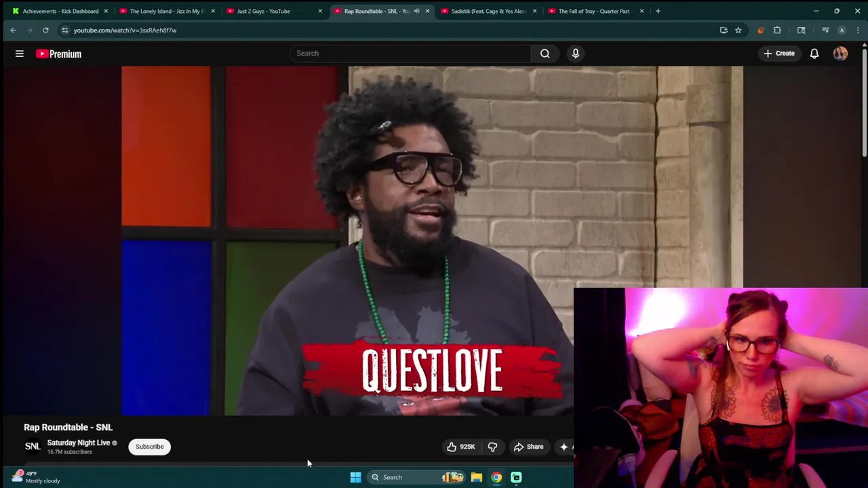Screen dimensions: 868x488
Task: Open the YouTube notifications bell
Action: (814, 54)
